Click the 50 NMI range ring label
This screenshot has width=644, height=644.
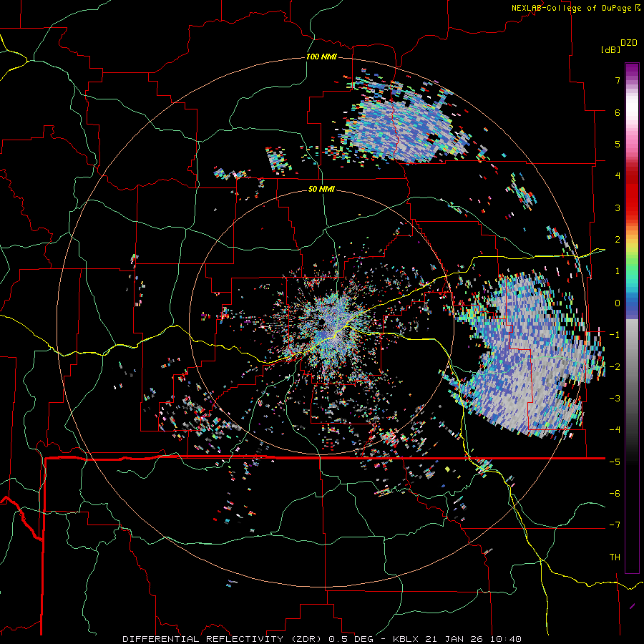pos(321,190)
